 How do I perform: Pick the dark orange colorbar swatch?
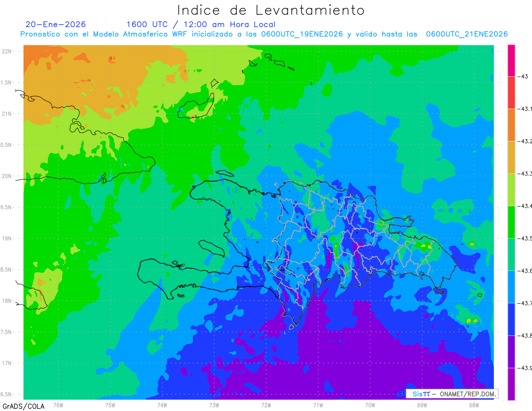pos(511,125)
